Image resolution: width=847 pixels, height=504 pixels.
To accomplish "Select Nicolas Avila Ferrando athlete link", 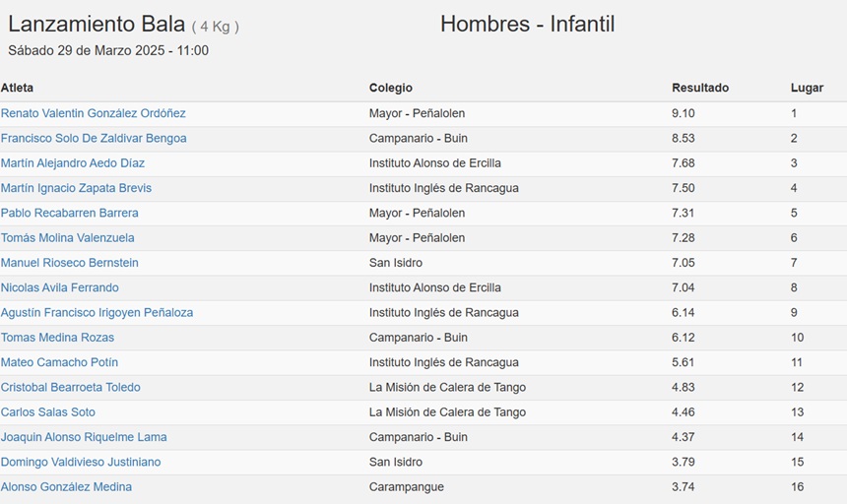I will (59, 287).
